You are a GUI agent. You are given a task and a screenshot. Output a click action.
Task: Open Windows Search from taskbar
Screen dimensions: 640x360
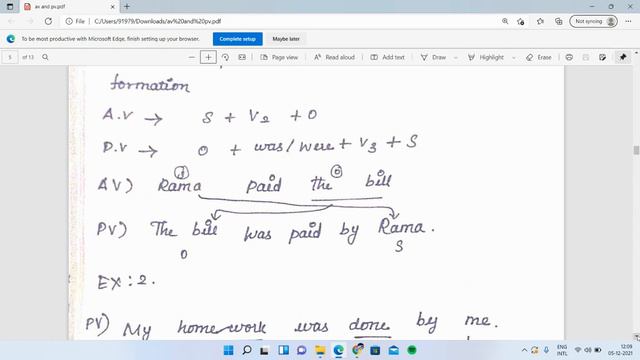pos(247,350)
